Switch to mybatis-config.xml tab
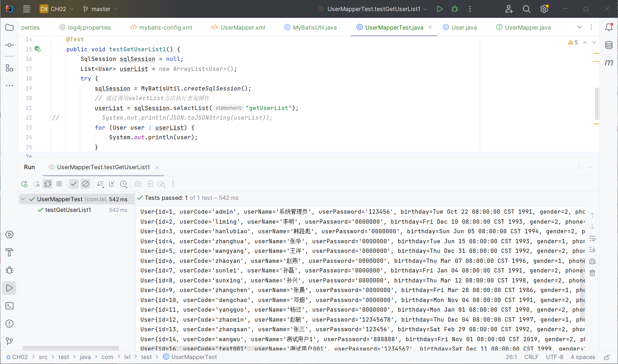Viewport: 618px width, 364px height. (161, 27)
